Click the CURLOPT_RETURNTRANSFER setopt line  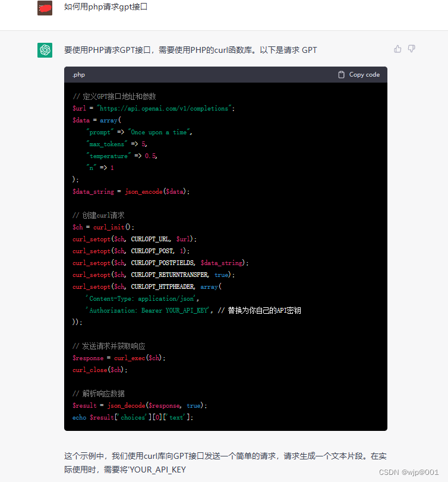[154, 275]
